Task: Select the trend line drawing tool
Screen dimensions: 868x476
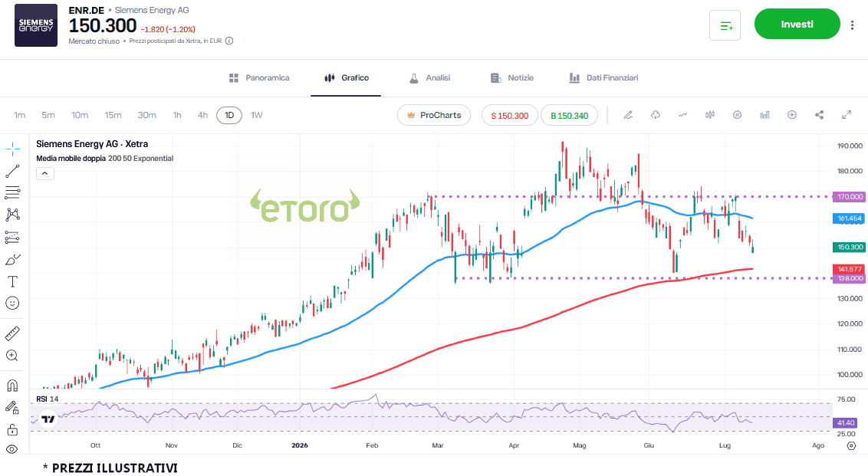Action: pos(12,171)
